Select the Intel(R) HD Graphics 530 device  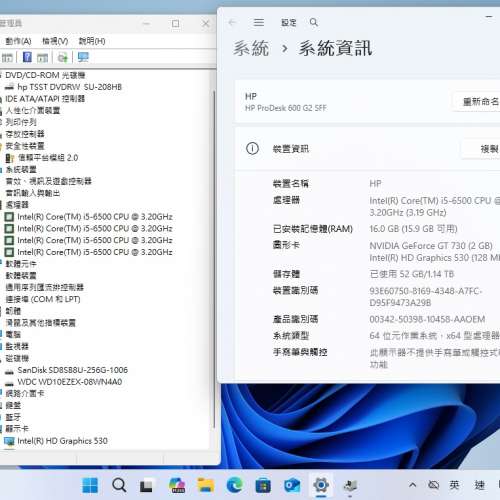[x=62, y=441]
